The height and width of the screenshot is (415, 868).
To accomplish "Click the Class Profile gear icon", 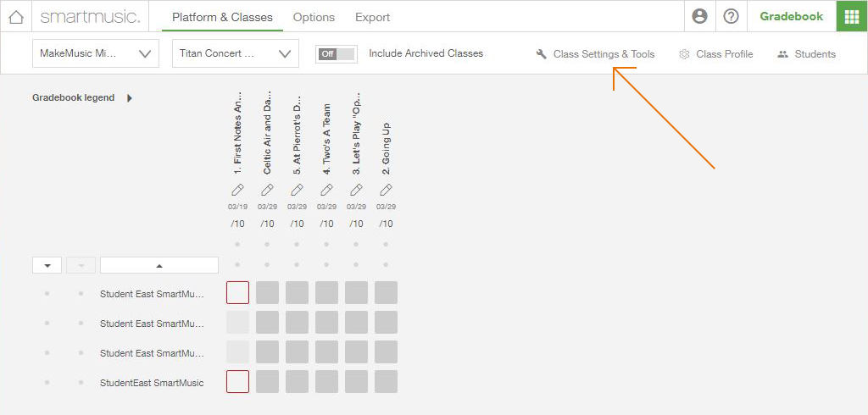I will click(x=684, y=54).
